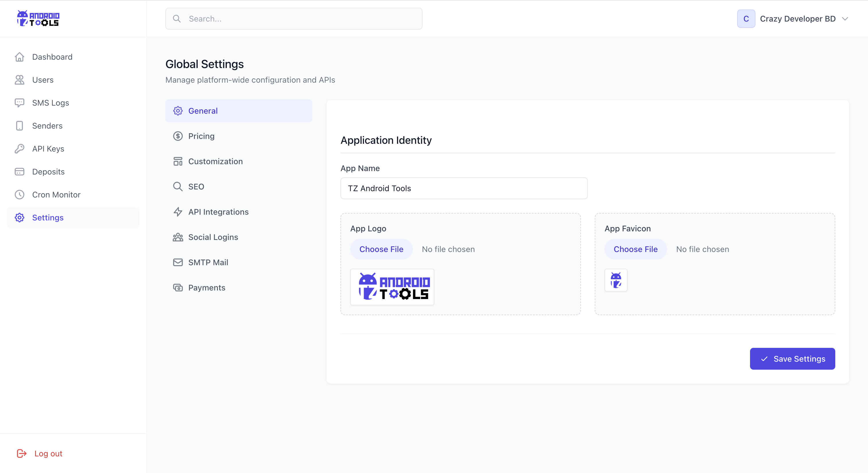Open the Dashboard page
The width and height of the screenshot is (868, 473).
[73, 57]
